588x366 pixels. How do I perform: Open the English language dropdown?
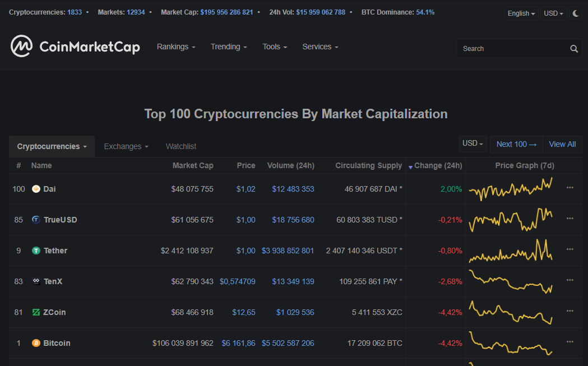pos(521,13)
